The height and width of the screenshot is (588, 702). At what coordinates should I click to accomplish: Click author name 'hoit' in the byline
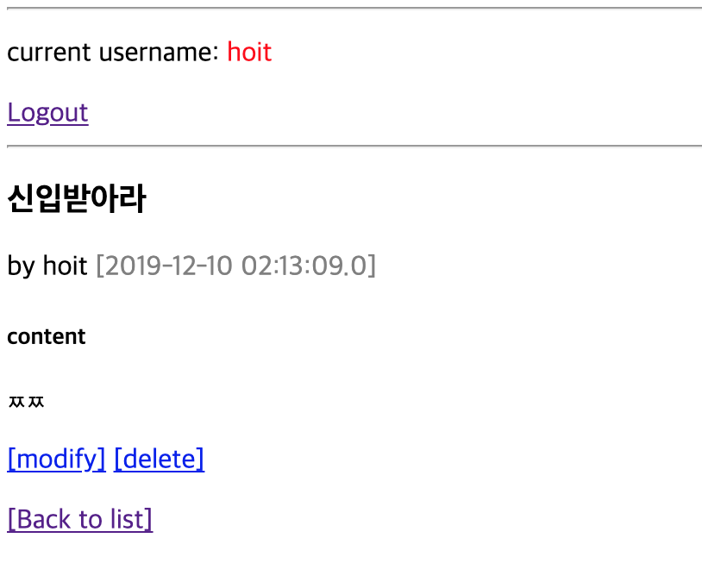[x=65, y=266]
